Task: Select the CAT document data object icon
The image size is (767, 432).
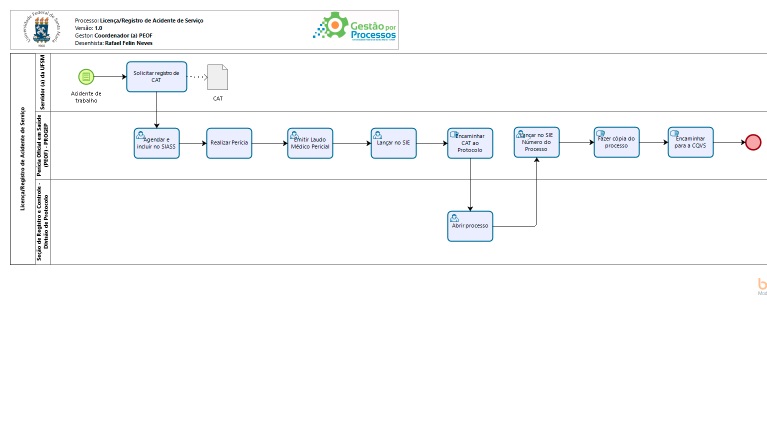Action: pyautogui.click(x=217, y=77)
